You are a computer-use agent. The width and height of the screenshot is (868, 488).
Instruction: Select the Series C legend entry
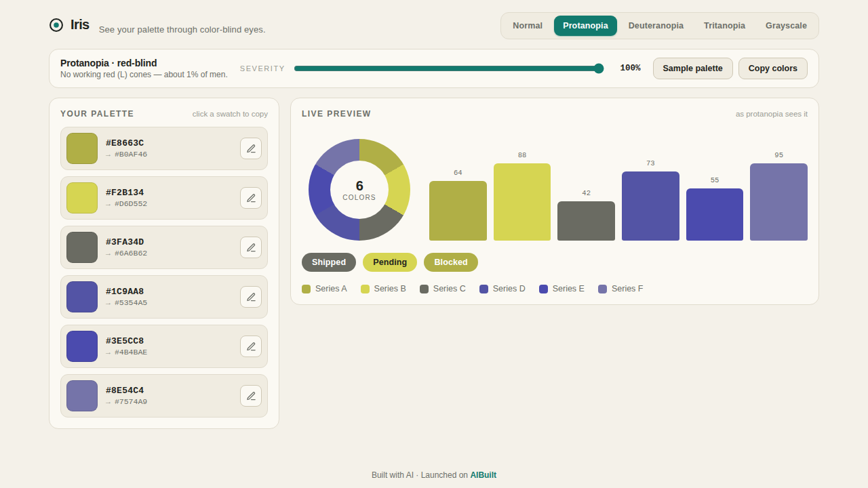pos(443,289)
